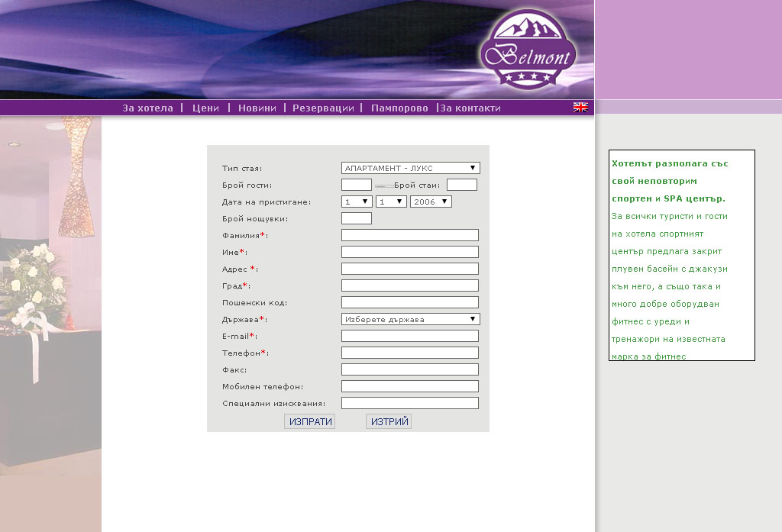Go to the 'За контакти' page
Screen dimensions: 782x532
(470, 108)
